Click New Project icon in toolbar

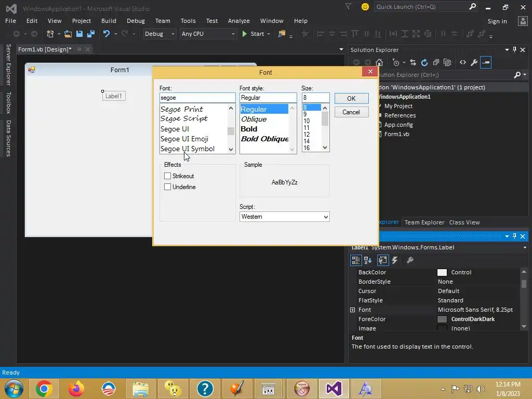50,34
